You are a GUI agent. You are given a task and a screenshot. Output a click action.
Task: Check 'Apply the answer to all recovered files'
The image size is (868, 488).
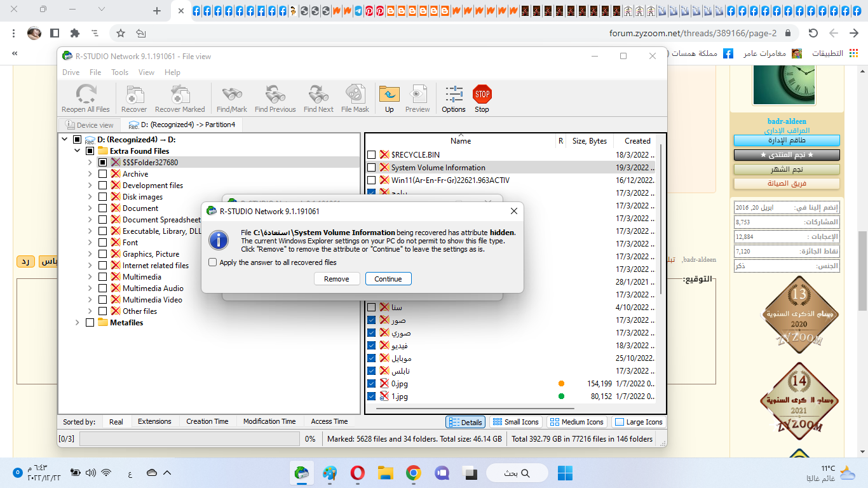(x=213, y=262)
